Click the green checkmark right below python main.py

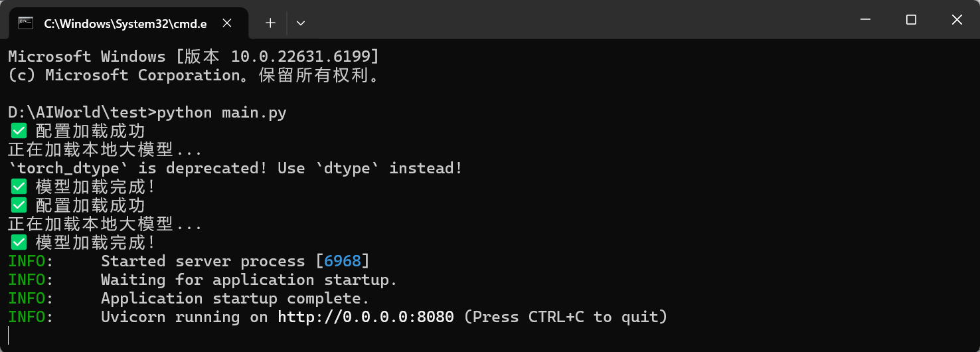[x=19, y=131]
